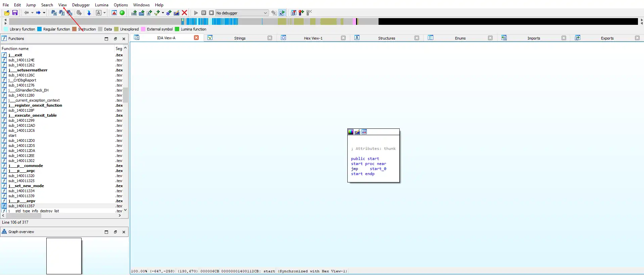Click the Pause process toolbar button

point(204,13)
